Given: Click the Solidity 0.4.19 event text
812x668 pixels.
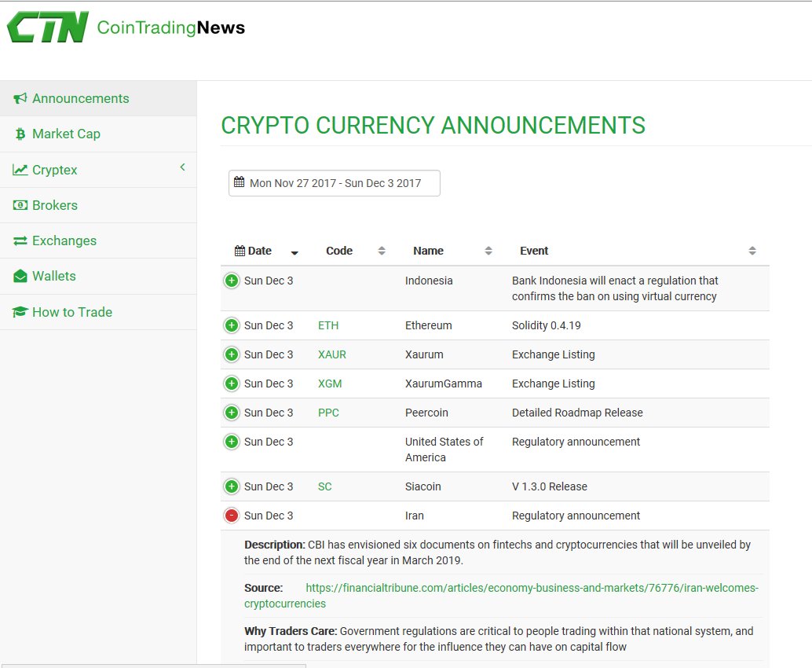Looking at the screenshot, I should [x=547, y=325].
